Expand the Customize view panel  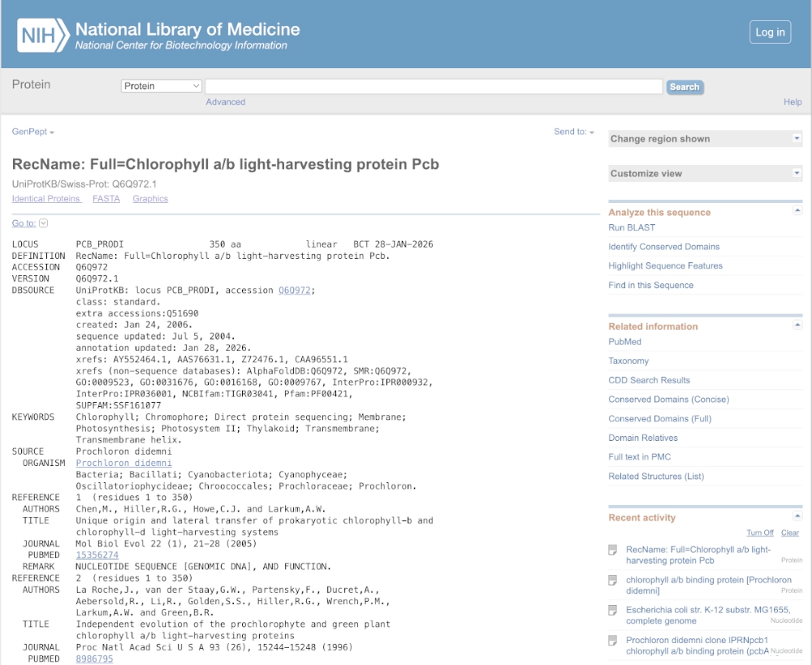click(x=797, y=173)
